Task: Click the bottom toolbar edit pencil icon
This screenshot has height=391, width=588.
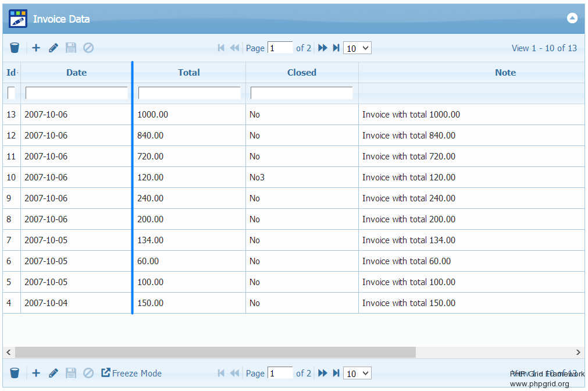Action: click(x=54, y=373)
